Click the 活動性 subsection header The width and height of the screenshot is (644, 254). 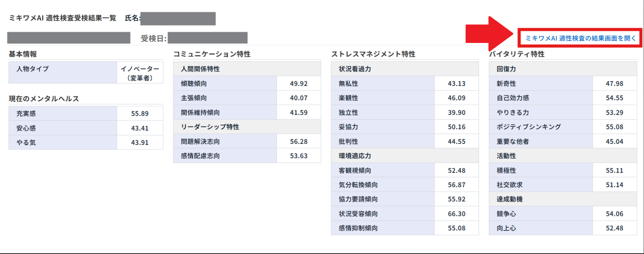pos(506,156)
